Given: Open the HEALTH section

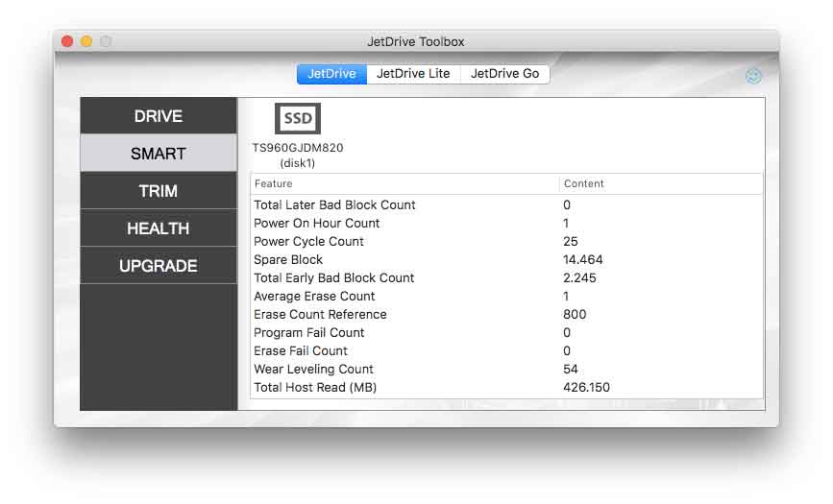Looking at the screenshot, I should 159,228.
